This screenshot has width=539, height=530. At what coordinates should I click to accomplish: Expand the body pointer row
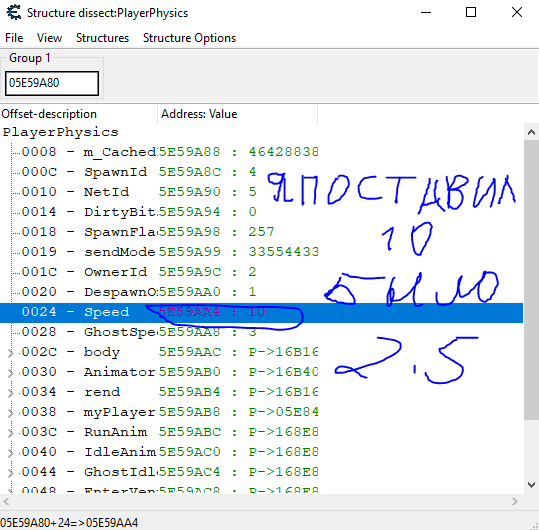tap(10, 353)
